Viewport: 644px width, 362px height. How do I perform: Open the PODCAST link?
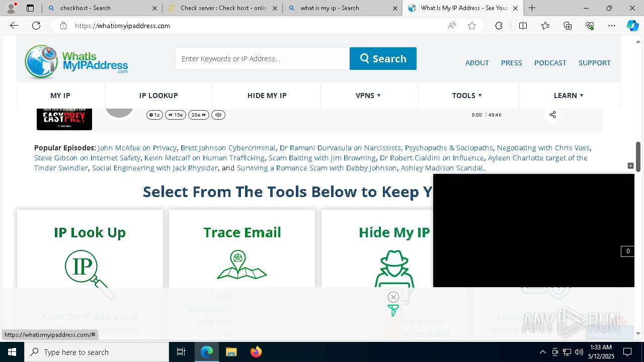550,63
